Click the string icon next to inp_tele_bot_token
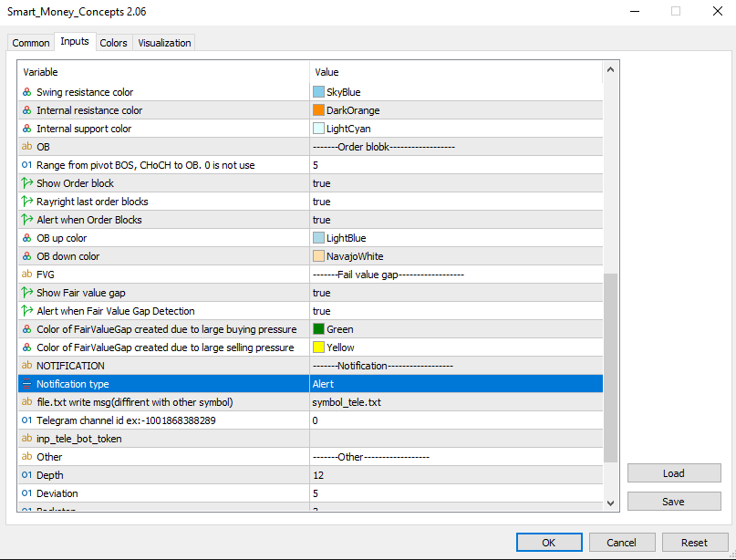The width and height of the screenshot is (736, 560). pos(26,439)
